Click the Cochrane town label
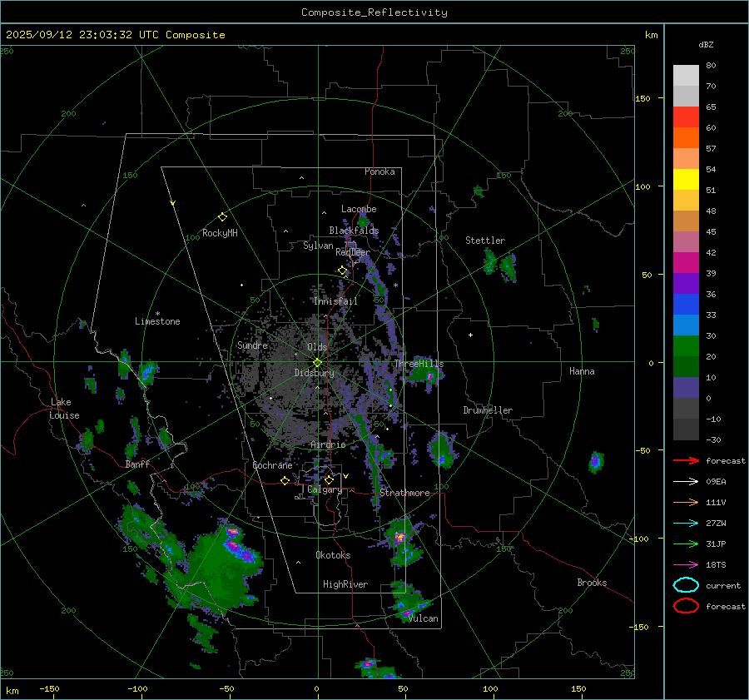 (x=272, y=465)
